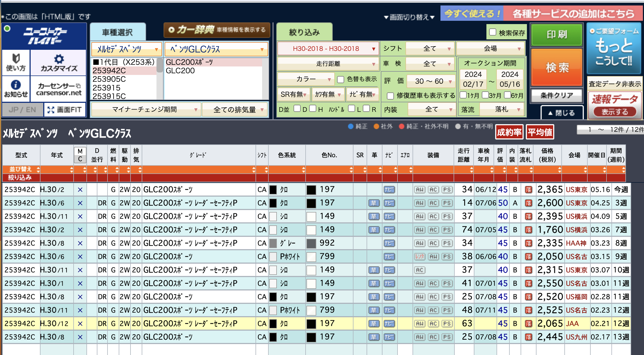Open the 使い方 usage guide icon
Viewport: 644px width, 355px height.
pyautogui.click(x=16, y=63)
